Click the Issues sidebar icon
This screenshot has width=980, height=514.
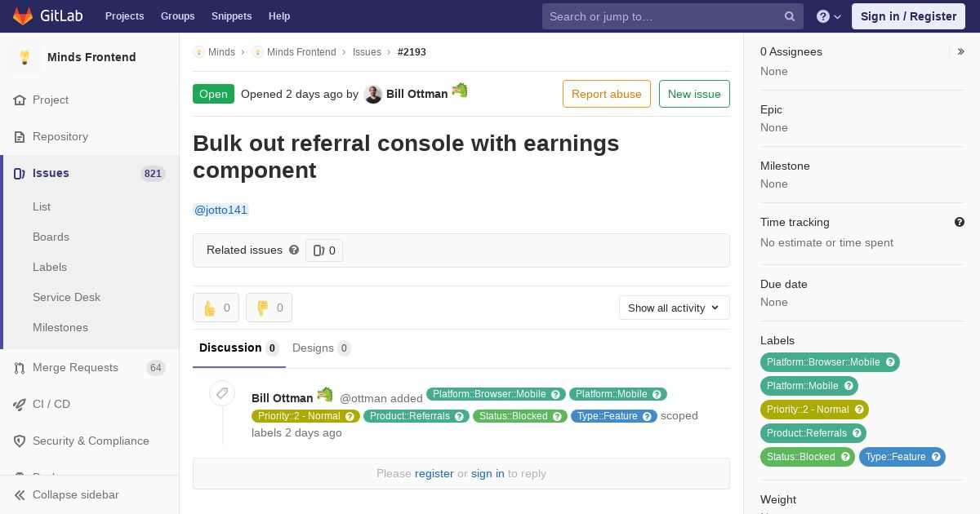pyautogui.click(x=20, y=173)
